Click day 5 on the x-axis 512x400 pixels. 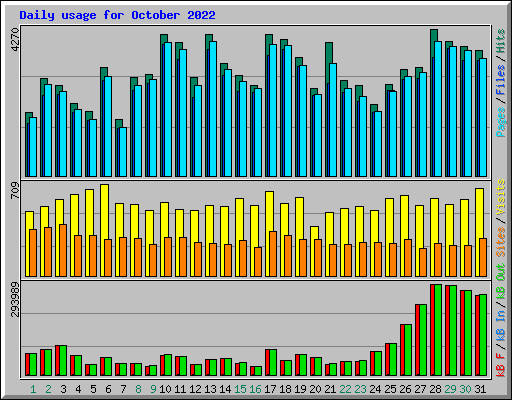coord(93,389)
